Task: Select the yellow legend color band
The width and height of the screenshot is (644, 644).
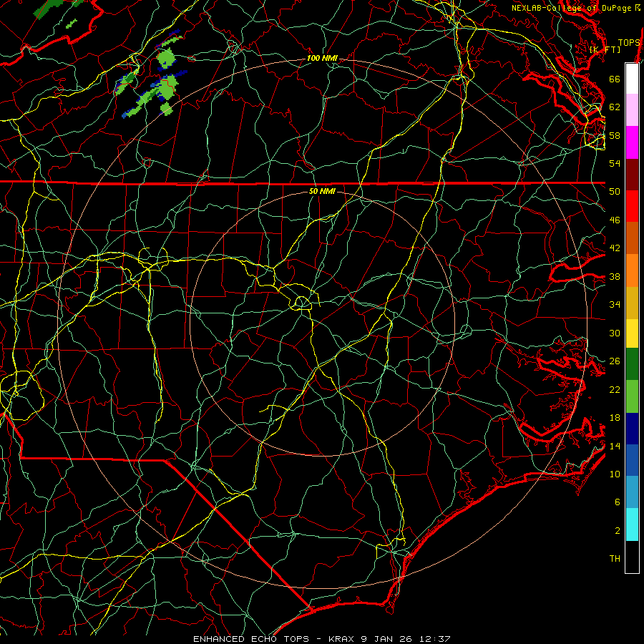Action: point(632,333)
